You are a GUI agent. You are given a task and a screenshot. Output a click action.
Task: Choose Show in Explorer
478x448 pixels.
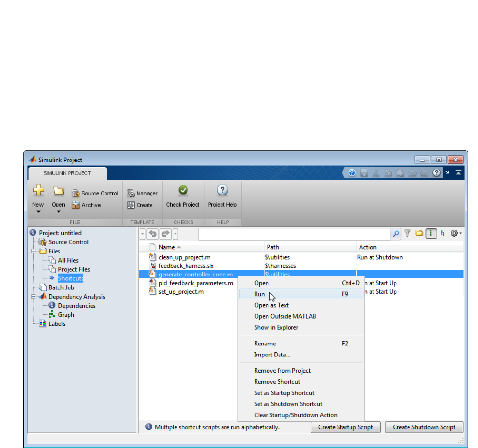[301, 327]
